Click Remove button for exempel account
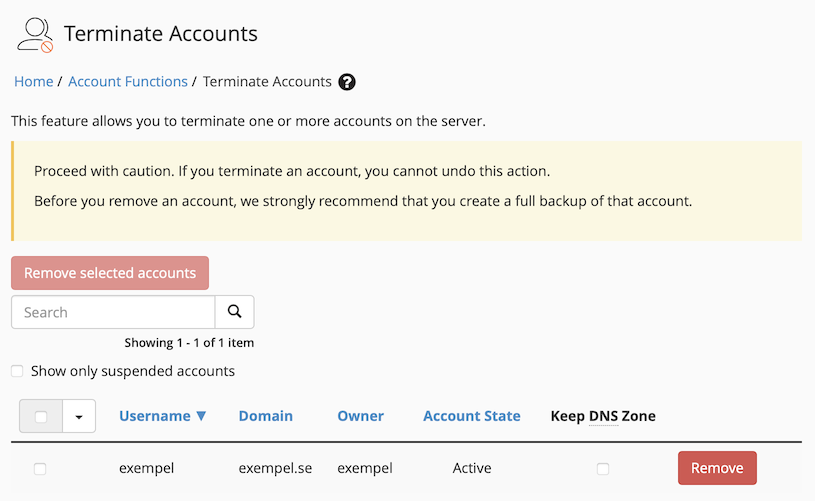The image size is (815, 501). coord(716,468)
